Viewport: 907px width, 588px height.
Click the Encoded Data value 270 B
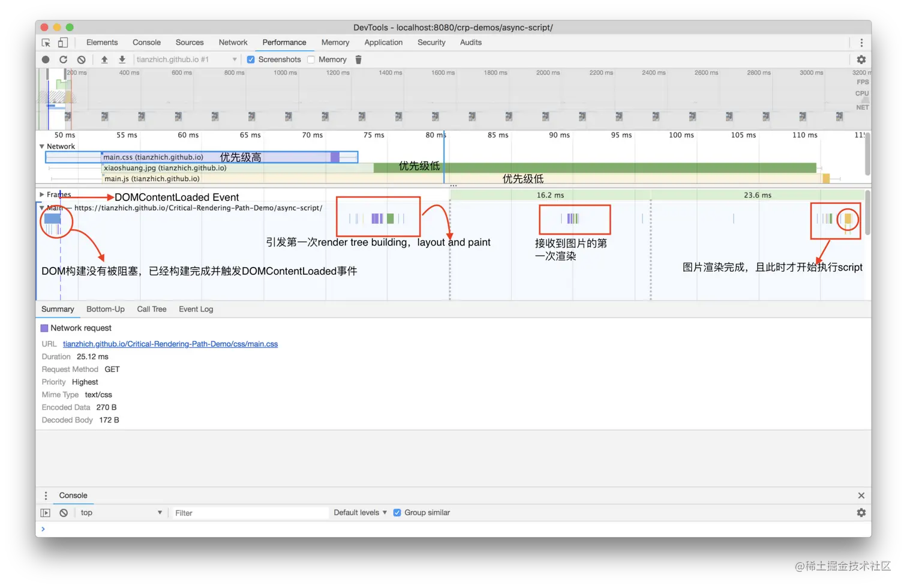point(106,407)
